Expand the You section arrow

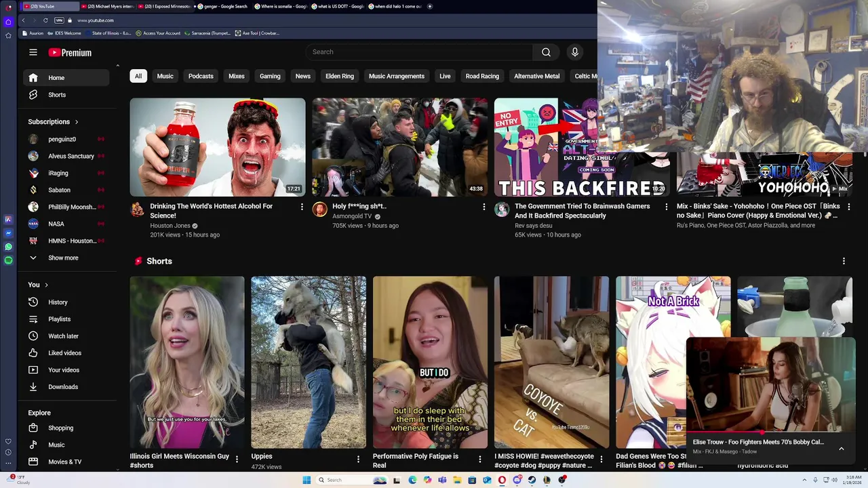(x=46, y=285)
